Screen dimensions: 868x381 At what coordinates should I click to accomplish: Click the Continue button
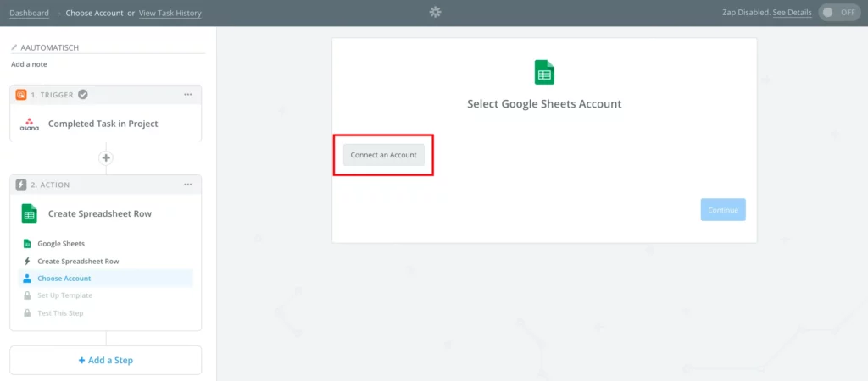click(x=723, y=210)
